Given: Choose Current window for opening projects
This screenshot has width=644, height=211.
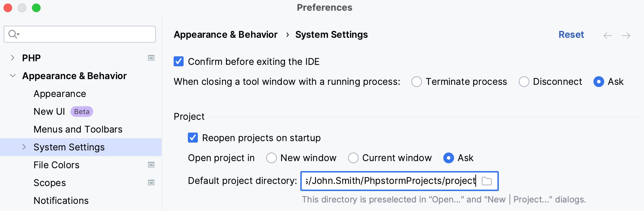Looking at the screenshot, I should [x=353, y=158].
